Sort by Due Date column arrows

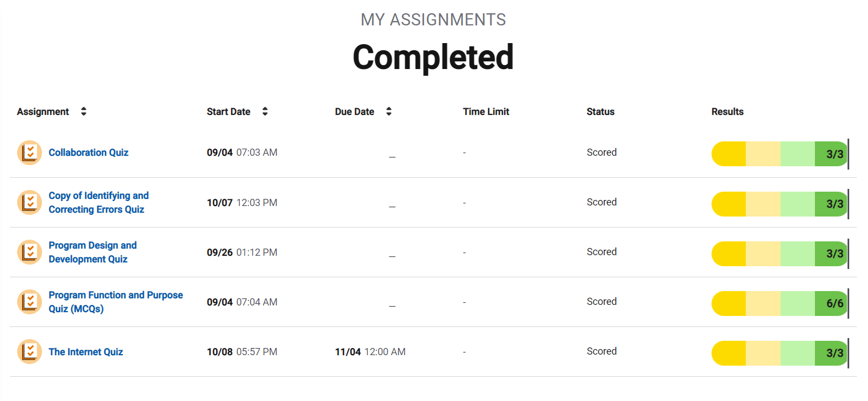point(389,112)
